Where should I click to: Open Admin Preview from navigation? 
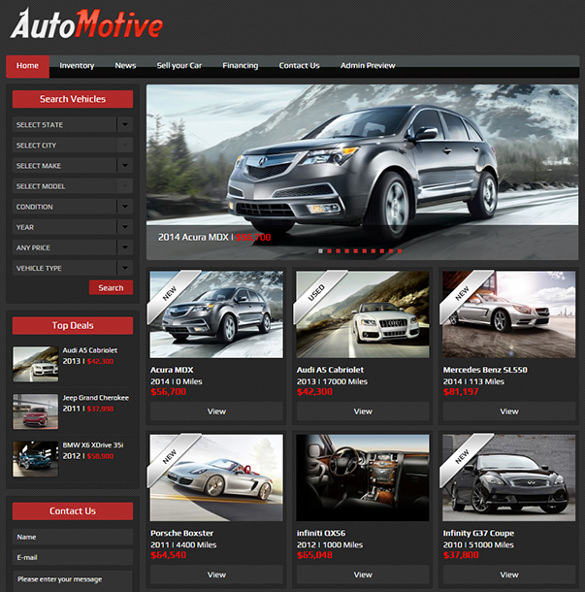tap(367, 66)
